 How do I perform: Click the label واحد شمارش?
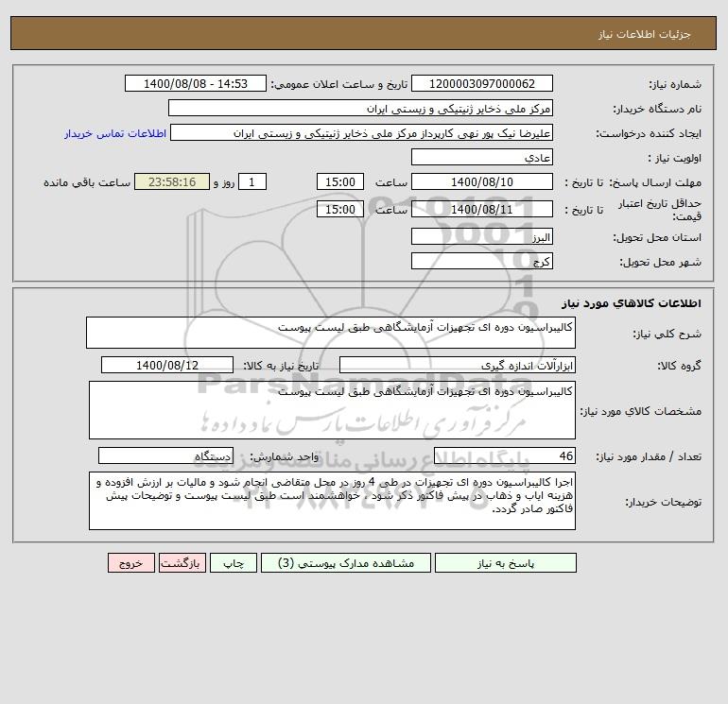point(285,456)
